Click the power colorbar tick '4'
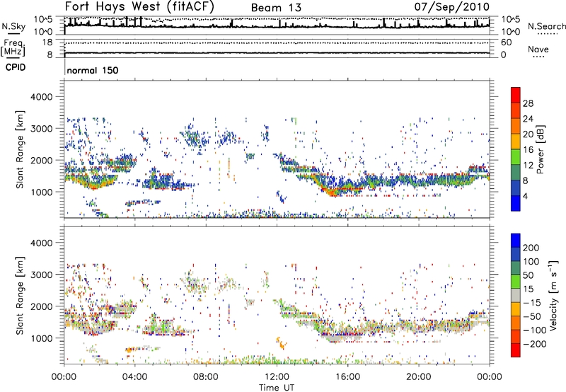Screen dimensions: 566x392 (525, 196)
